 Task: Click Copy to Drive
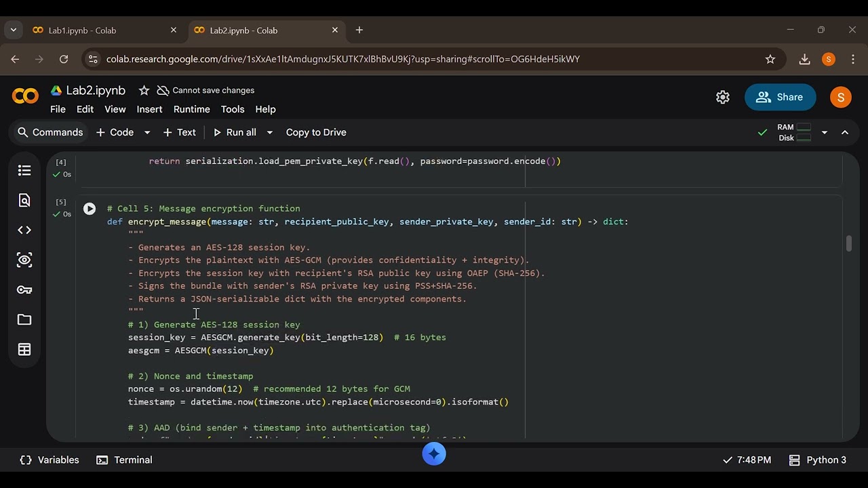coord(316,132)
